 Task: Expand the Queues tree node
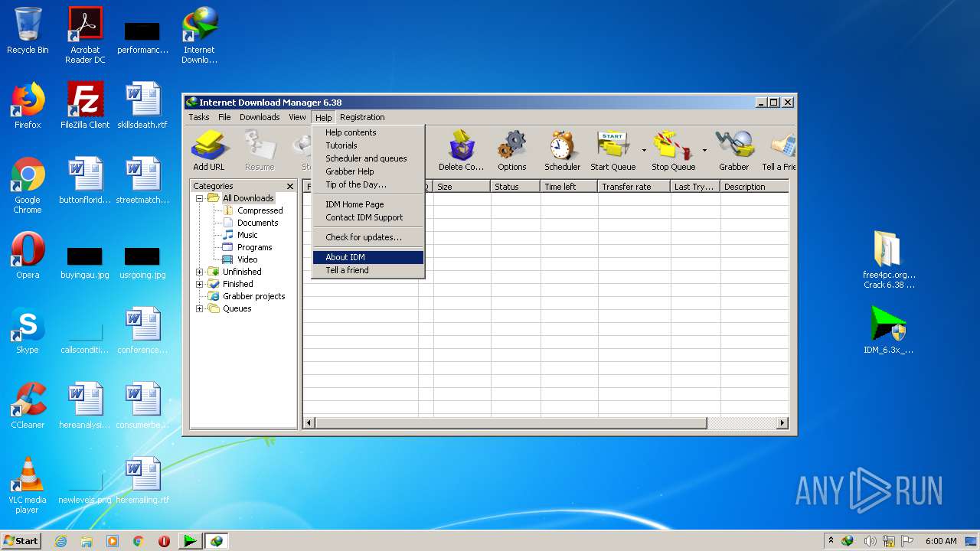pos(200,308)
